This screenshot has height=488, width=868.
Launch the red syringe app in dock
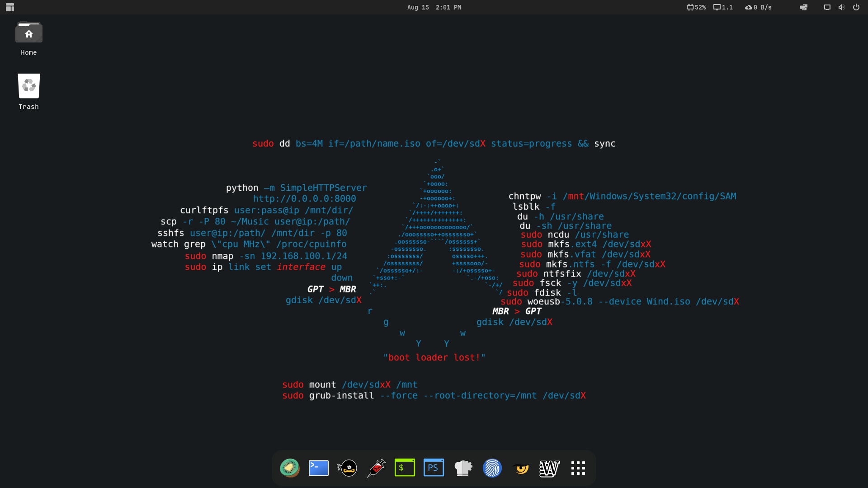[376, 468]
